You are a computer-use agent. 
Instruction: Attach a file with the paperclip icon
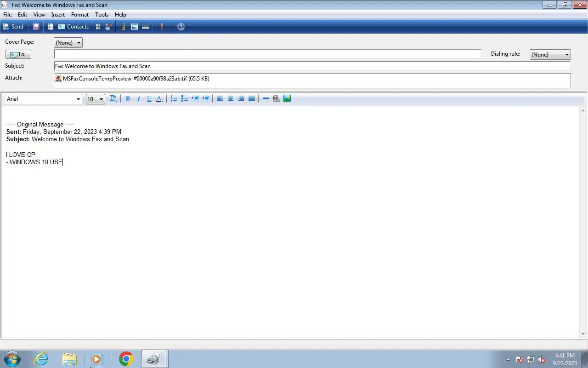coord(123,27)
